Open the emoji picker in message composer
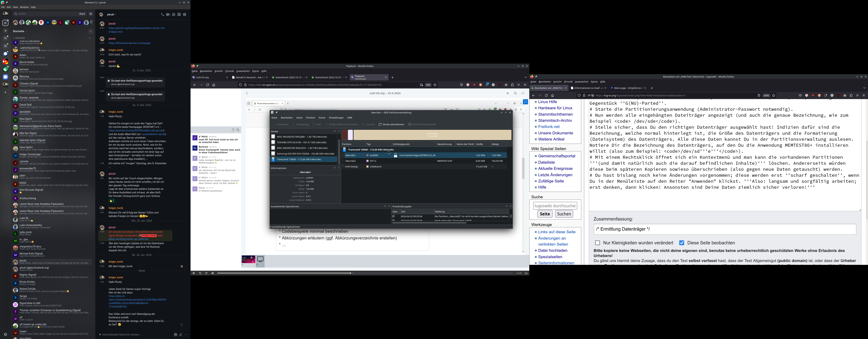 [x=176, y=335]
